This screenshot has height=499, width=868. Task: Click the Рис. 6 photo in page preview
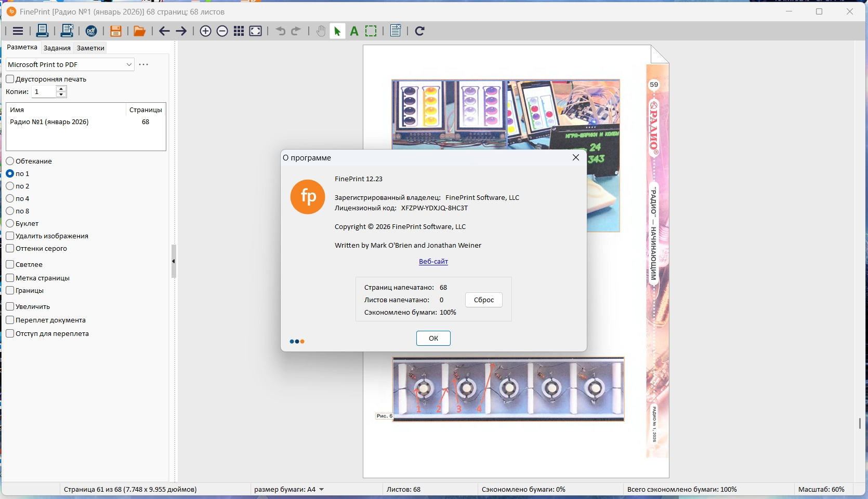pos(508,389)
